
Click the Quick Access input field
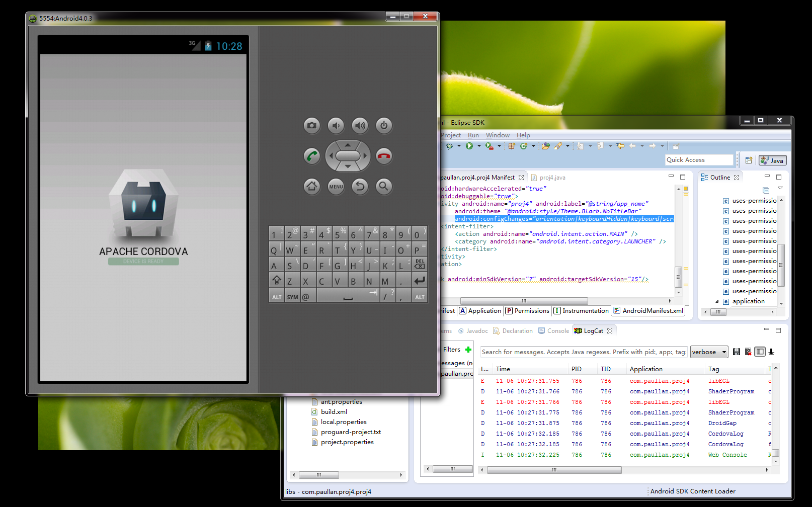click(x=699, y=160)
